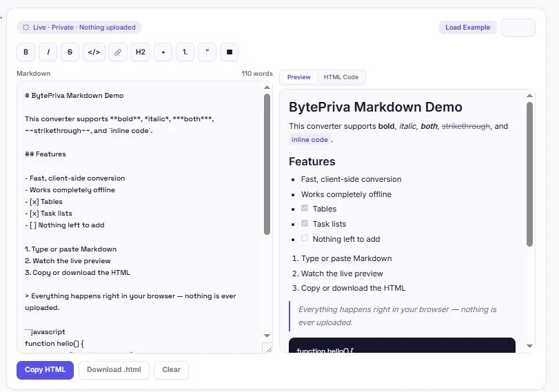559x392 pixels.
Task: Click the preview pane scroll down arrow
Action: (x=530, y=346)
